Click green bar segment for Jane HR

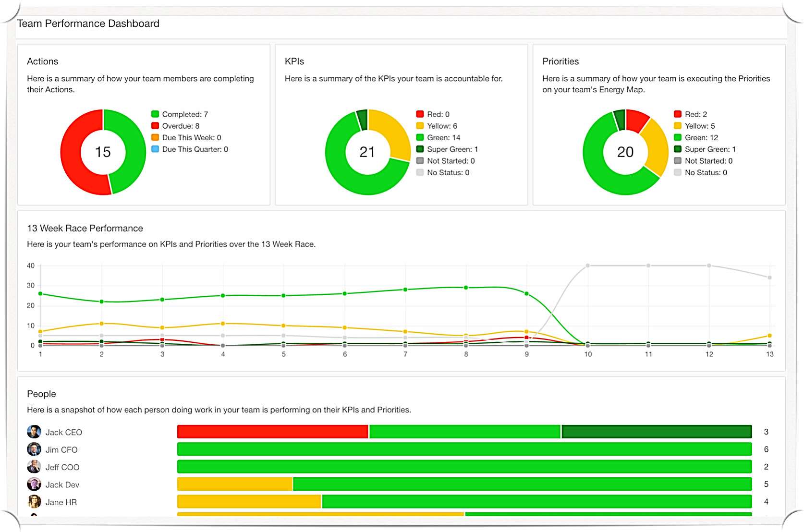coord(537,502)
